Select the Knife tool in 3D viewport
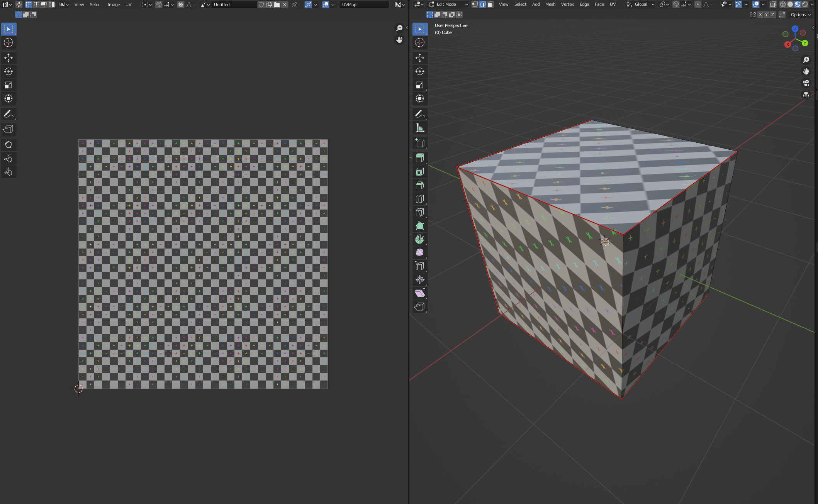818x504 pixels. [420, 212]
